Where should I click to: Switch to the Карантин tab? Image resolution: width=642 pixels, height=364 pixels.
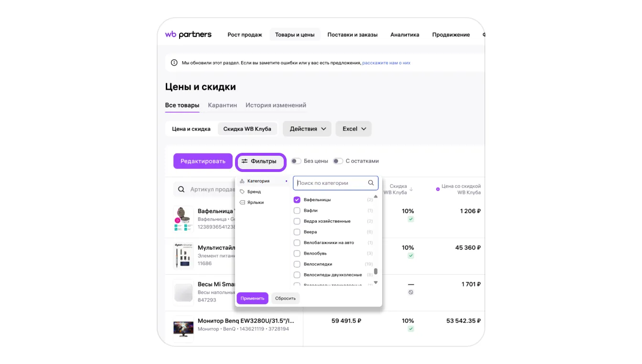point(222,105)
